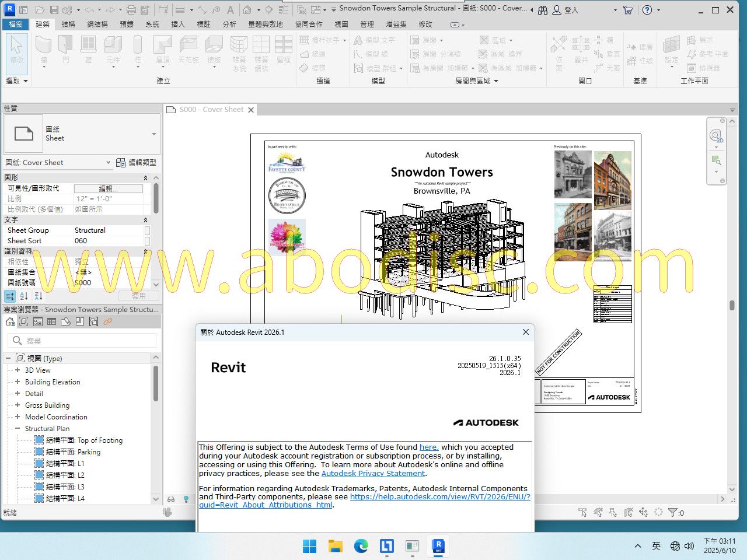
Task: Click the Undo arrow icon
Action: point(89,10)
